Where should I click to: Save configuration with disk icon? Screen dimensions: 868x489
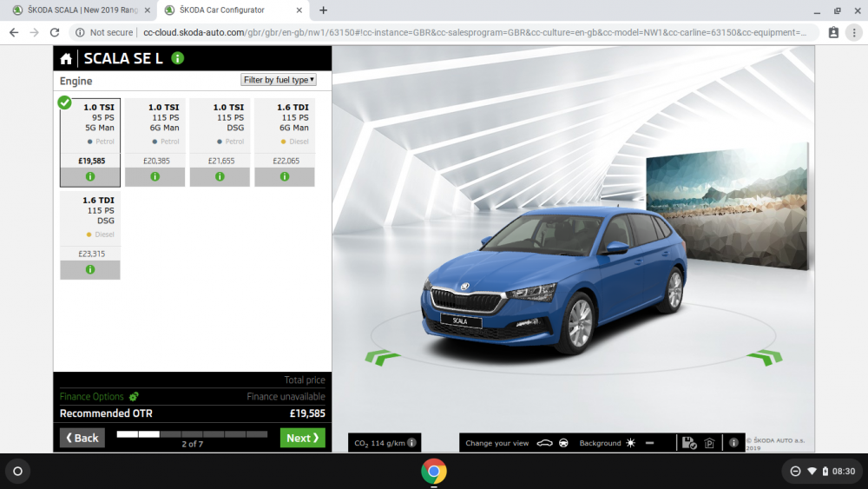[x=689, y=443]
